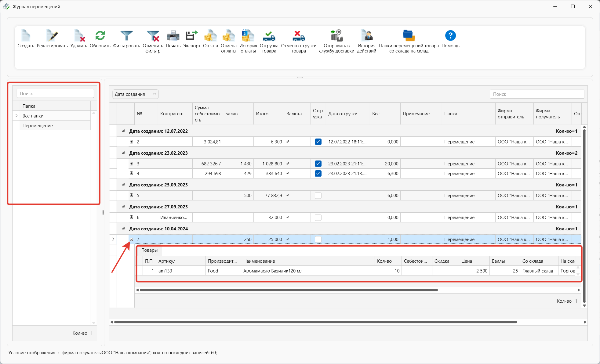Collapse group Дата создания: 23.02.2023
This screenshot has width=600, height=364.
tap(123, 153)
